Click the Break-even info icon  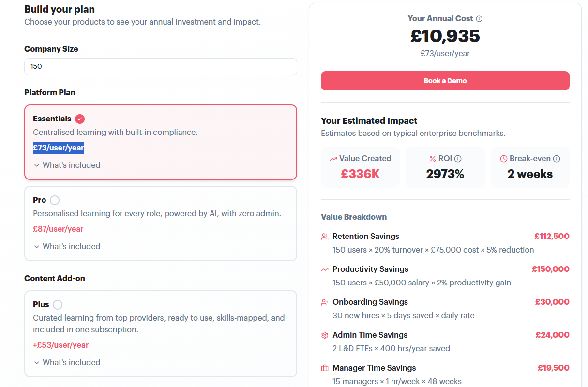tap(557, 158)
